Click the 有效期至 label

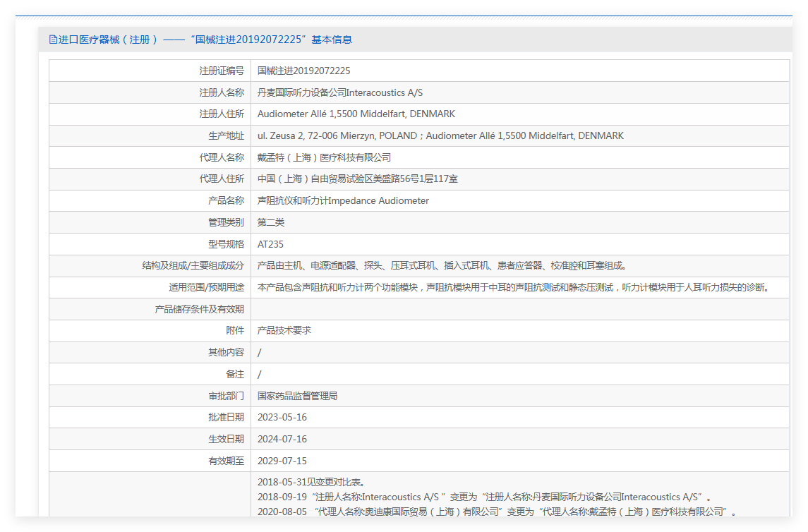[x=227, y=461]
